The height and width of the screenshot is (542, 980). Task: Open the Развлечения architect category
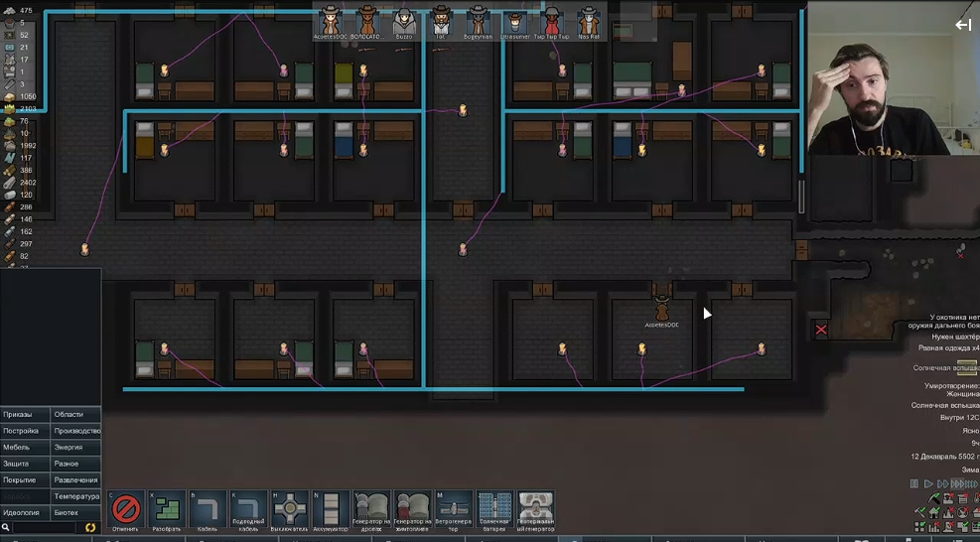75,480
